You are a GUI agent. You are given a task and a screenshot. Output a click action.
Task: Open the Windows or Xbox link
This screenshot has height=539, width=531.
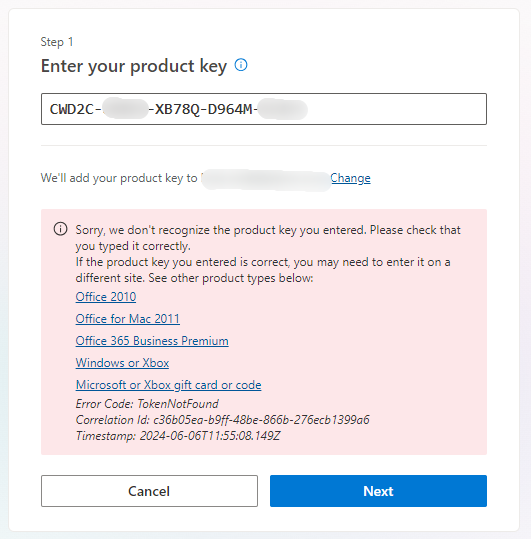pos(122,363)
